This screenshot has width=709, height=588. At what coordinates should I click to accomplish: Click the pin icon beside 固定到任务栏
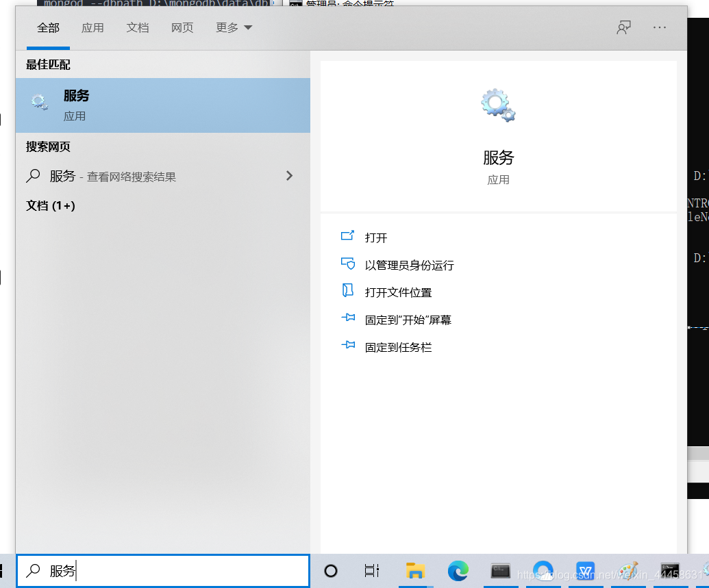point(348,345)
